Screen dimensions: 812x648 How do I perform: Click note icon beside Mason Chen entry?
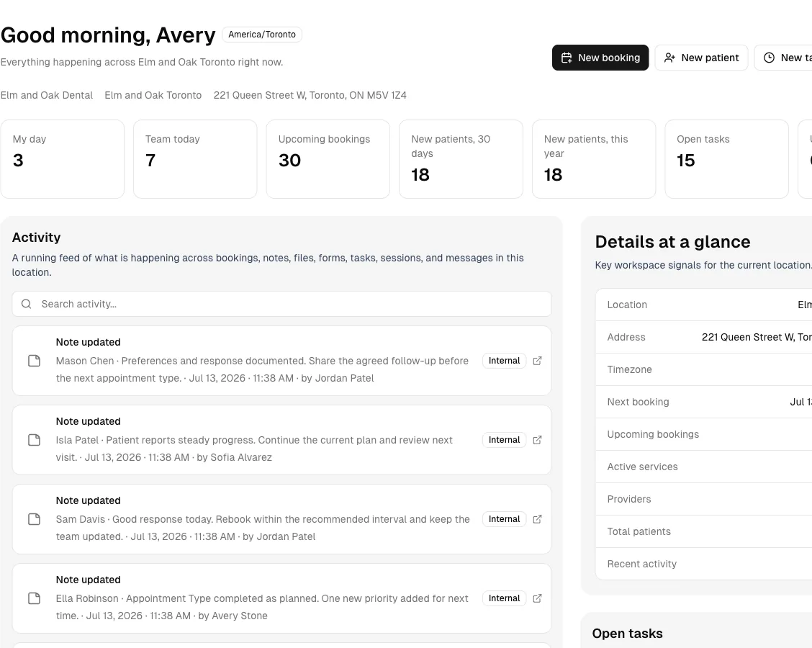pos(34,361)
